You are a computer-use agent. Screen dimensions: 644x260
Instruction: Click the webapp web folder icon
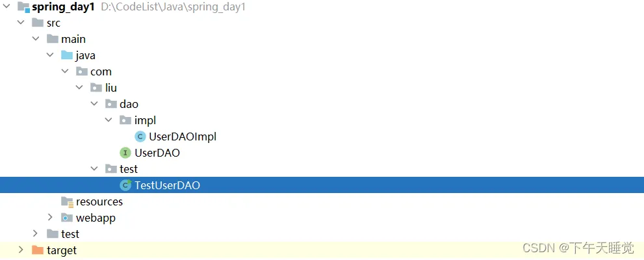67,218
